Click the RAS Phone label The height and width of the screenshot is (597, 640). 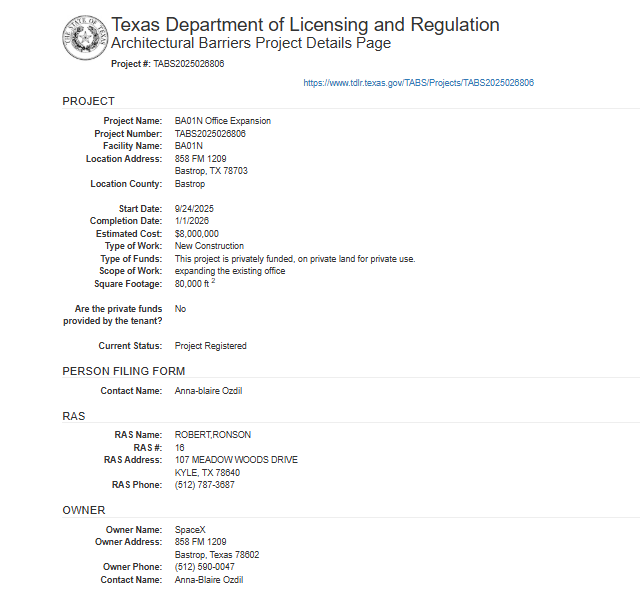(x=137, y=485)
